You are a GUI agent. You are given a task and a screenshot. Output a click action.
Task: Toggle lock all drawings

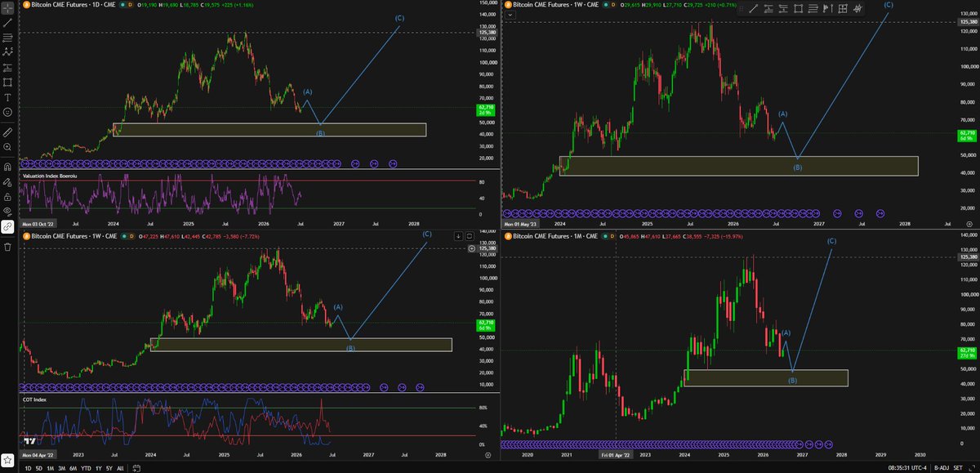coord(7,196)
